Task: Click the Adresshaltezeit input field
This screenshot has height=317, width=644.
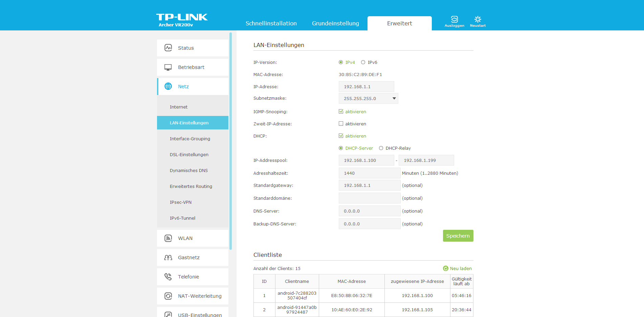Action: pos(369,173)
